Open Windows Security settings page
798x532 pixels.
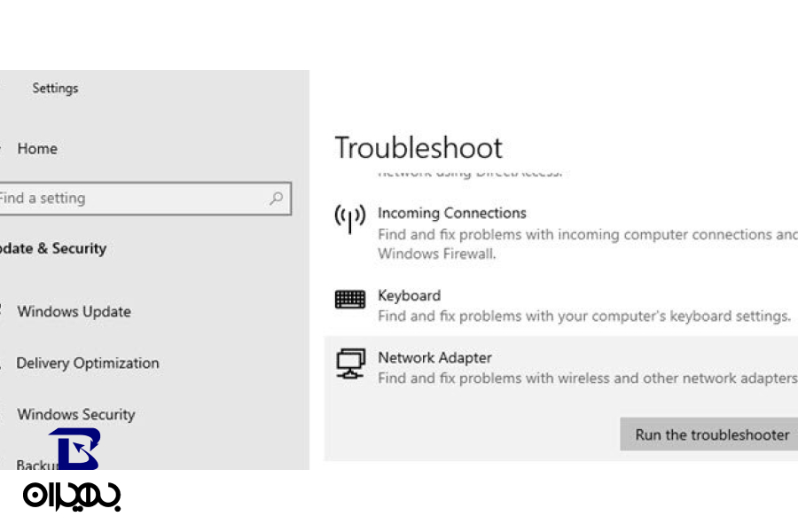pos(75,414)
